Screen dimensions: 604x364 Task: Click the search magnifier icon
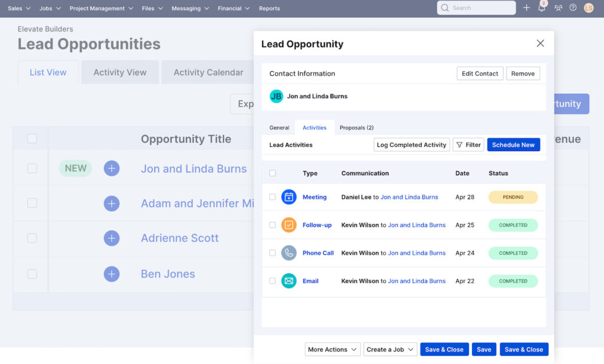coord(445,8)
